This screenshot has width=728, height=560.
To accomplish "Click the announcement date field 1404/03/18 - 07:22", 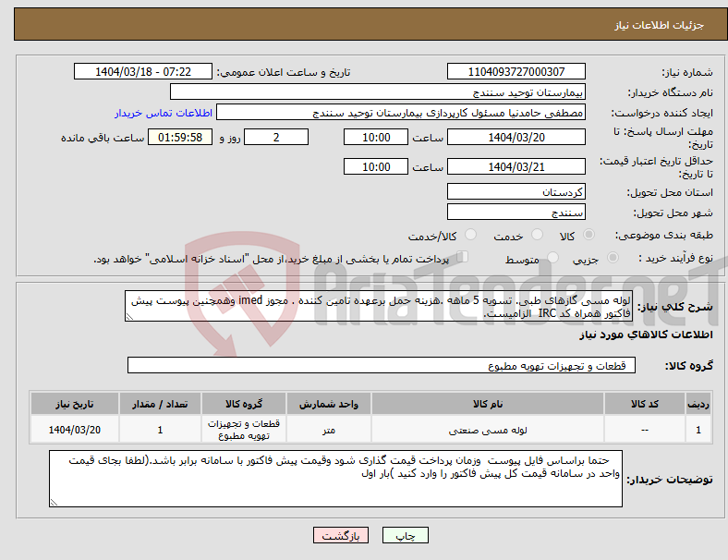I will [x=143, y=71].
